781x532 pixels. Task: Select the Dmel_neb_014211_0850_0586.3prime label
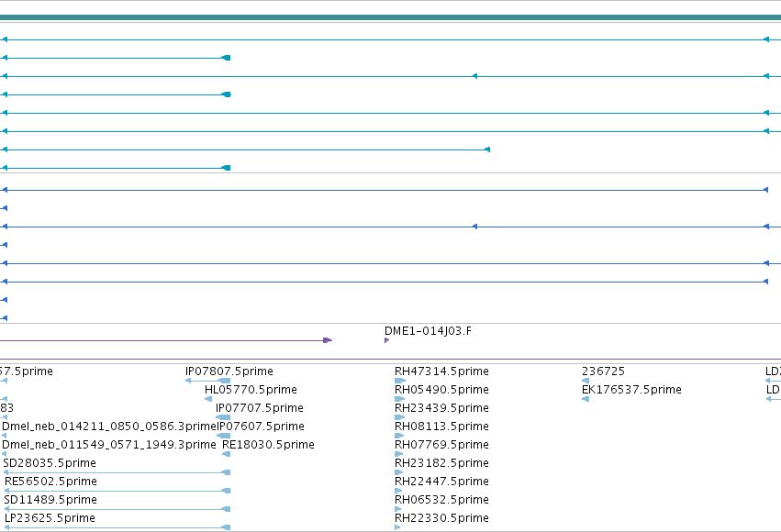click(x=109, y=427)
